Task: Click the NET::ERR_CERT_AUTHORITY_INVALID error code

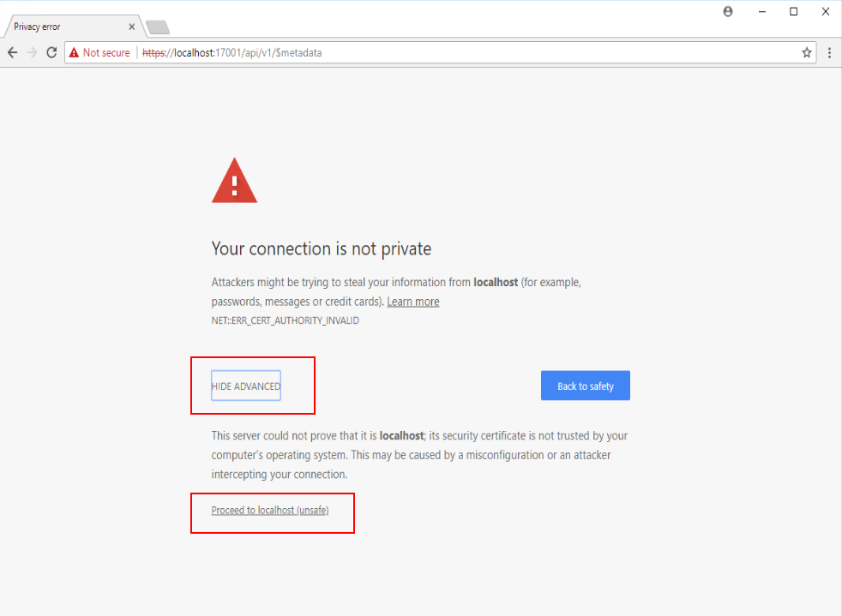Action: [285, 320]
